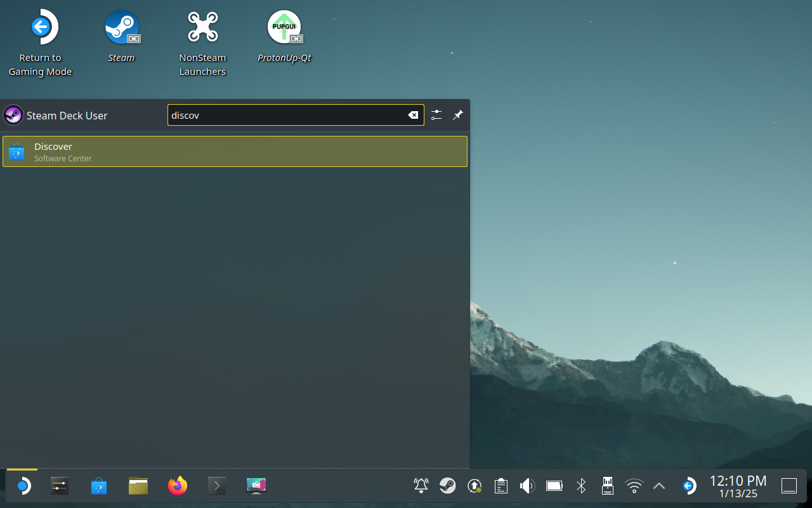This screenshot has width=812, height=508.
Task: Open Dolphin file manager in taskbar
Action: point(138,486)
